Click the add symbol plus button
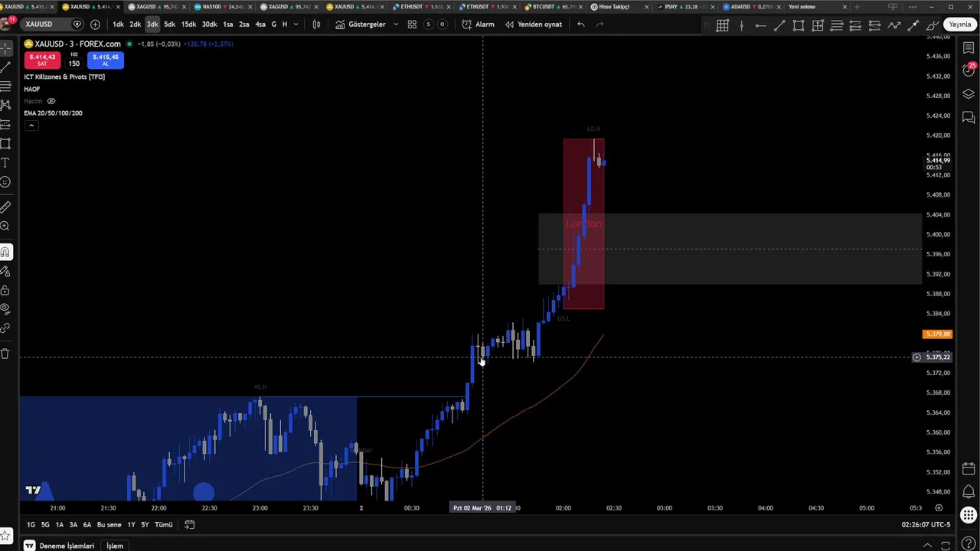Image resolution: width=980 pixels, height=551 pixels. coord(95,24)
